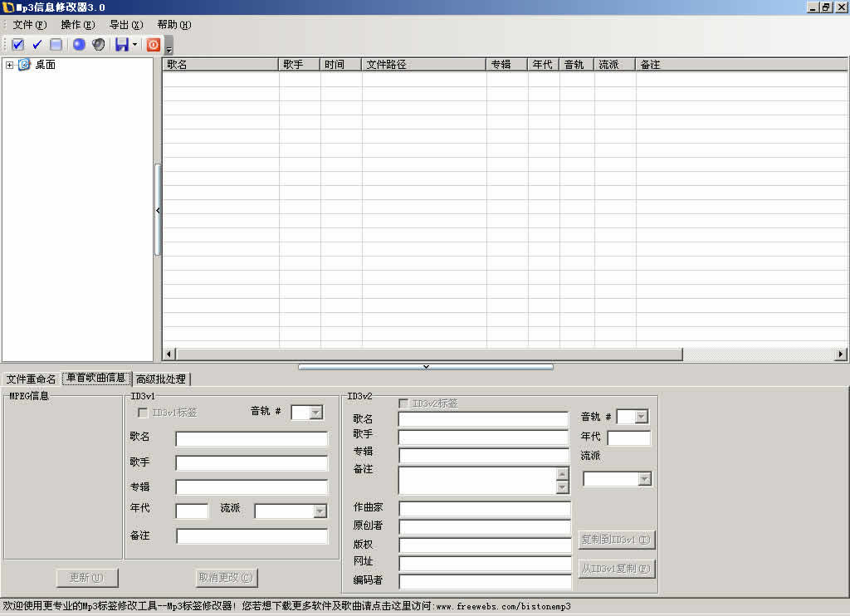Click the ID3v2 歌手 input field
Image resolution: width=850 pixels, height=616 pixels.
click(x=483, y=437)
